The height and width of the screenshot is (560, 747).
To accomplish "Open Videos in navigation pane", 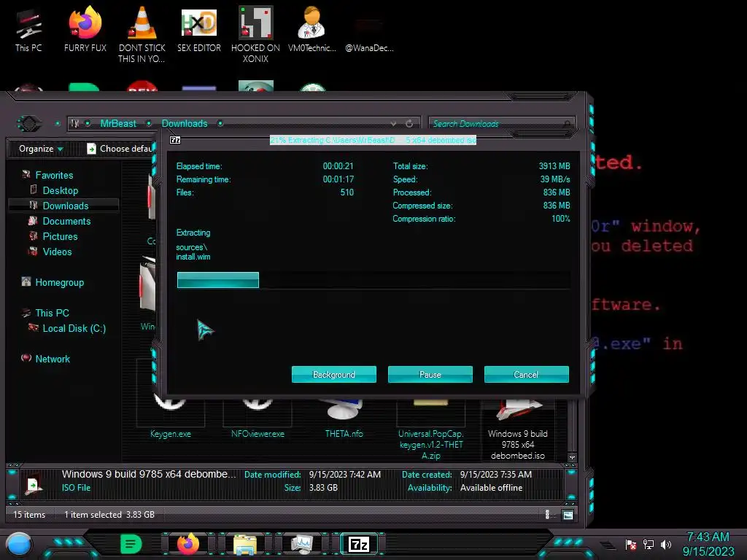I will tap(57, 252).
